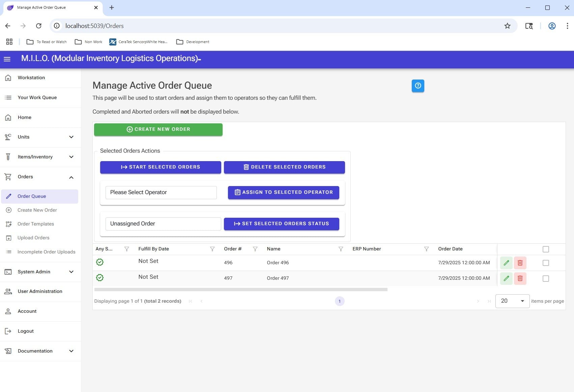Click the blue help question-mark icon
574x392 pixels.
[x=418, y=86]
